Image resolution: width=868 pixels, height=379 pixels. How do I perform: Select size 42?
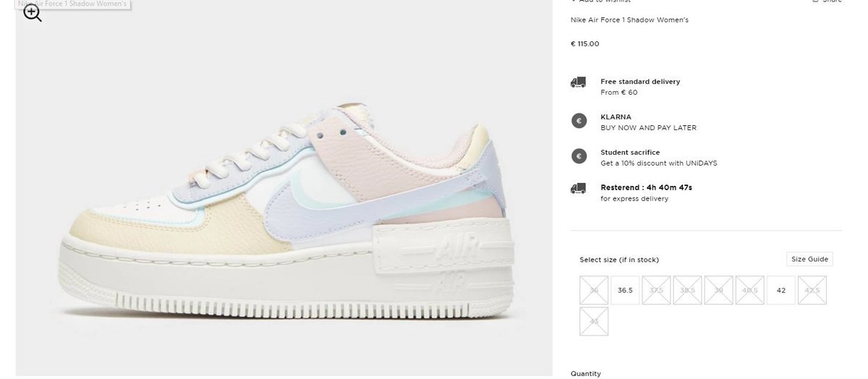click(x=780, y=290)
